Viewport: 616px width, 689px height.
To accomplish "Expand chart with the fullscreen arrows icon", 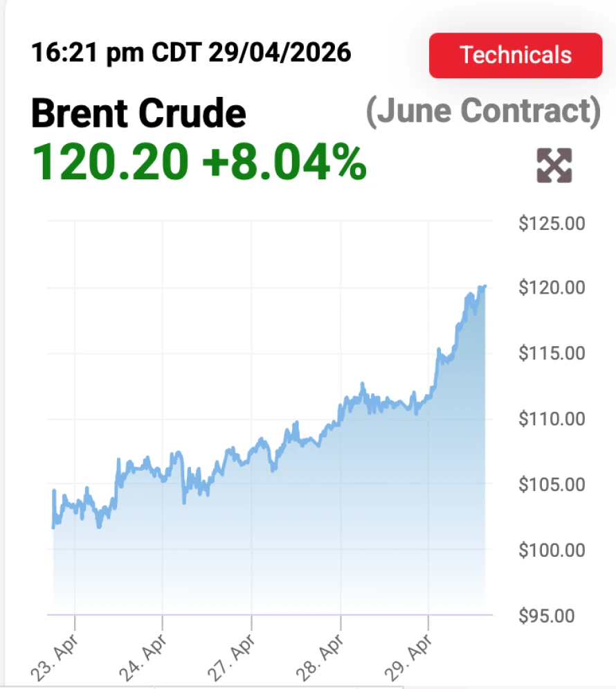I will click(x=554, y=166).
